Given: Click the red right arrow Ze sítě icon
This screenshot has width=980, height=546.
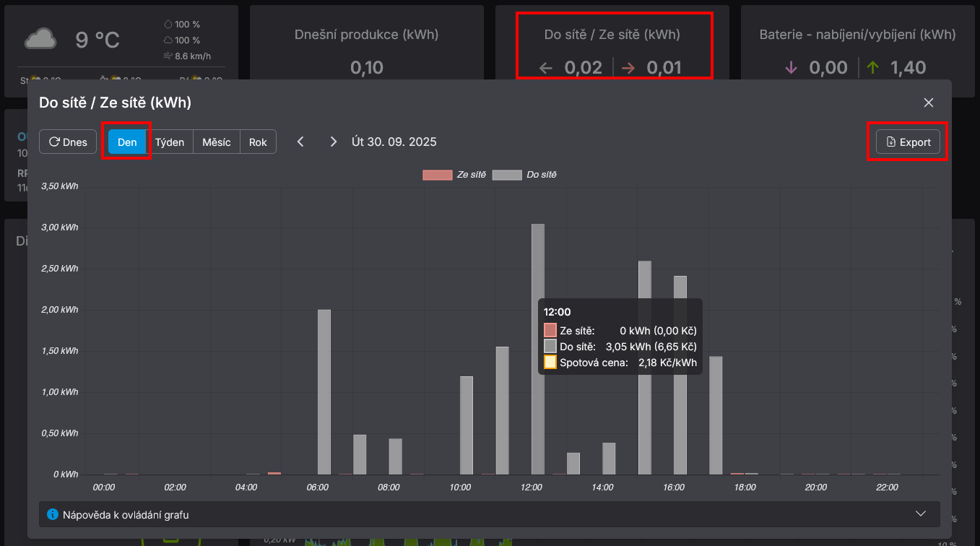Looking at the screenshot, I should pyautogui.click(x=628, y=68).
